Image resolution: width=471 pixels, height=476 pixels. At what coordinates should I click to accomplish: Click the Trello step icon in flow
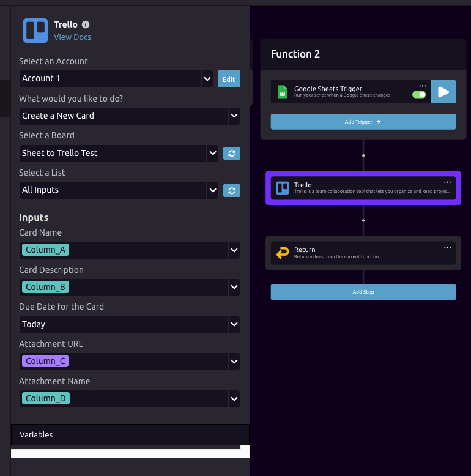(x=283, y=188)
